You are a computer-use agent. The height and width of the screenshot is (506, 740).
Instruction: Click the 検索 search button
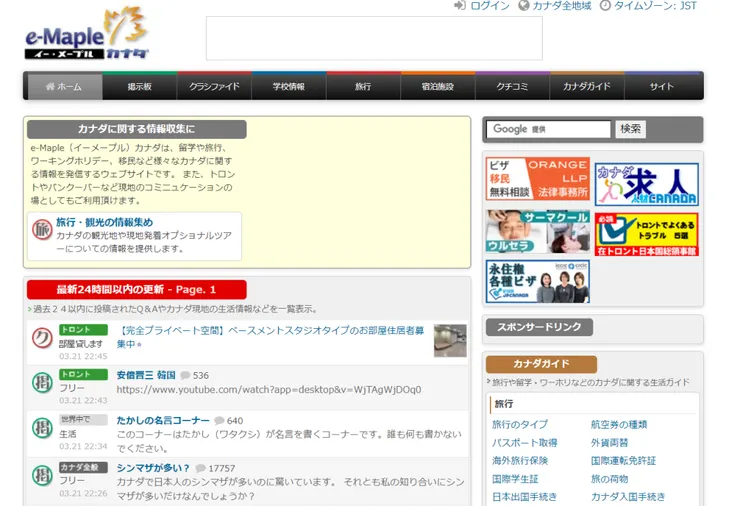[631, 129]
